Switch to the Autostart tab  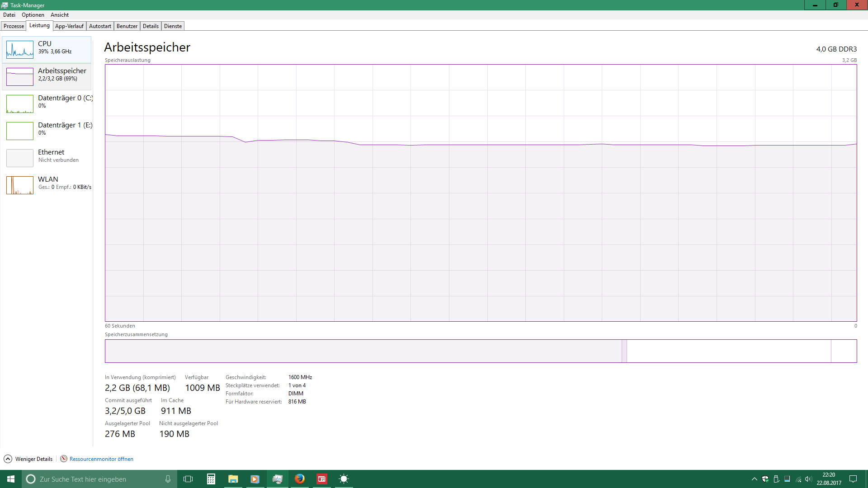click(100, 26)
